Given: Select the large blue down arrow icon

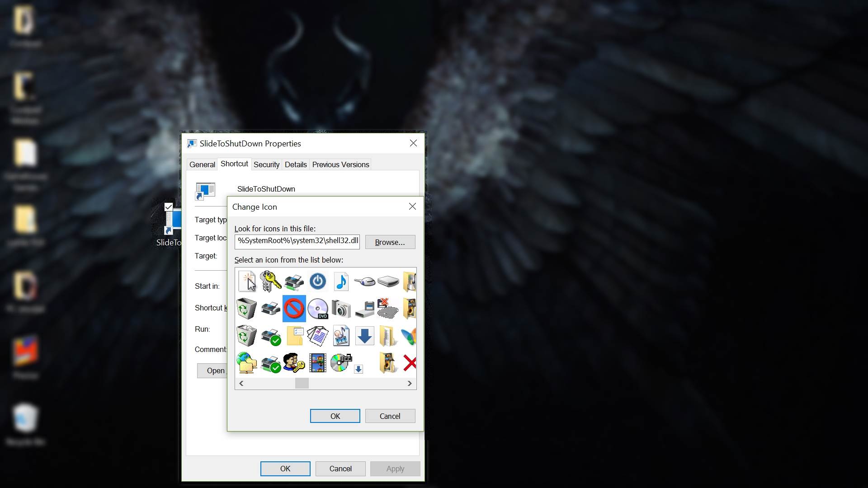Looking at the screenshot, I should [364, 336].
